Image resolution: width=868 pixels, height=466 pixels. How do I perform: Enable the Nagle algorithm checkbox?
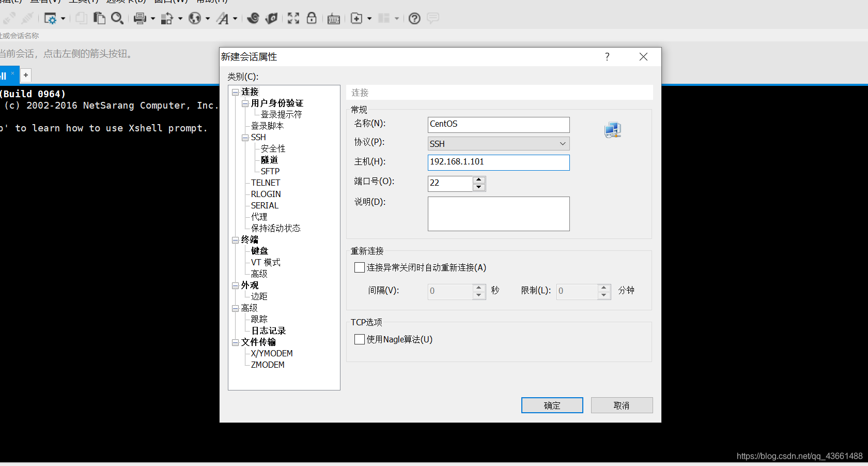pos(360,339)
